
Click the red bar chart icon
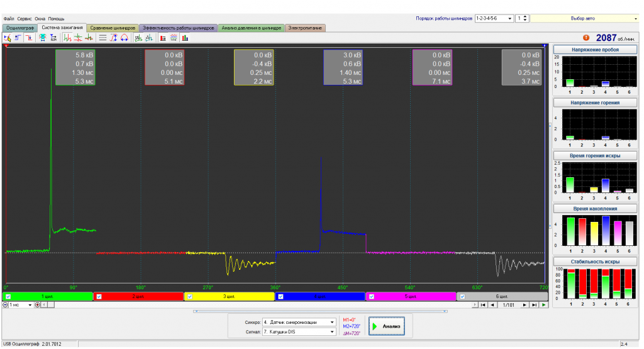[x=163, y=38]
